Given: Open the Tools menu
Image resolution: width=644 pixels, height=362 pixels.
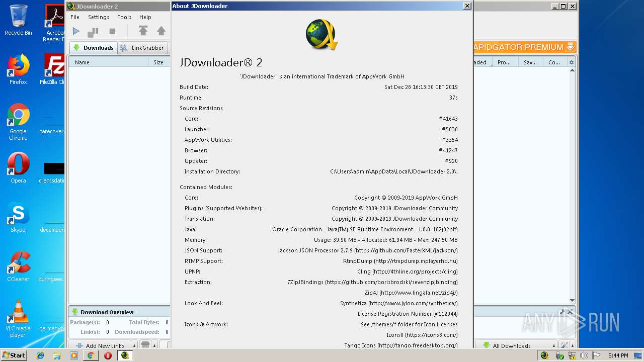Looking at the screenshot, I should click(124, 17).
